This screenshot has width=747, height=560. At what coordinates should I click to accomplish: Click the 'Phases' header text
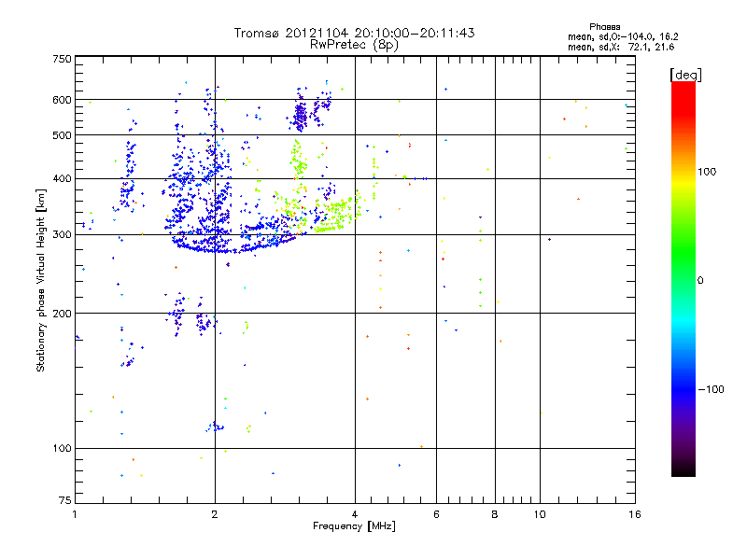604,27
